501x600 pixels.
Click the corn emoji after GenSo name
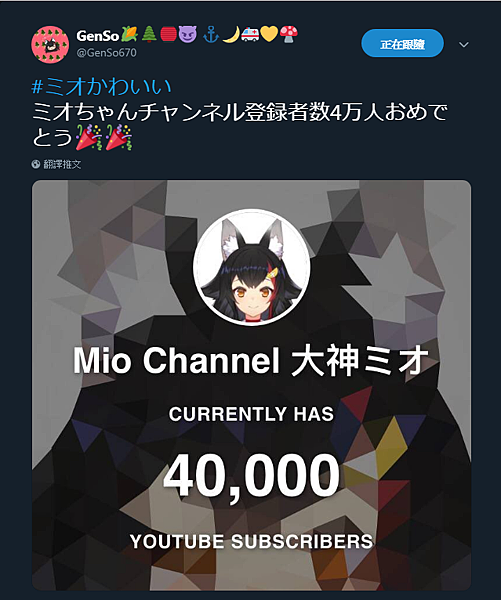[129, 35]
